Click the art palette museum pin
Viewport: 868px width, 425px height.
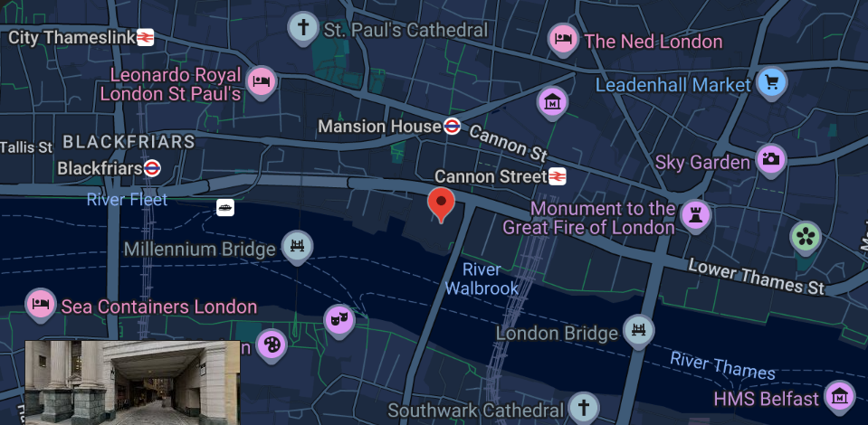(272, 345)
